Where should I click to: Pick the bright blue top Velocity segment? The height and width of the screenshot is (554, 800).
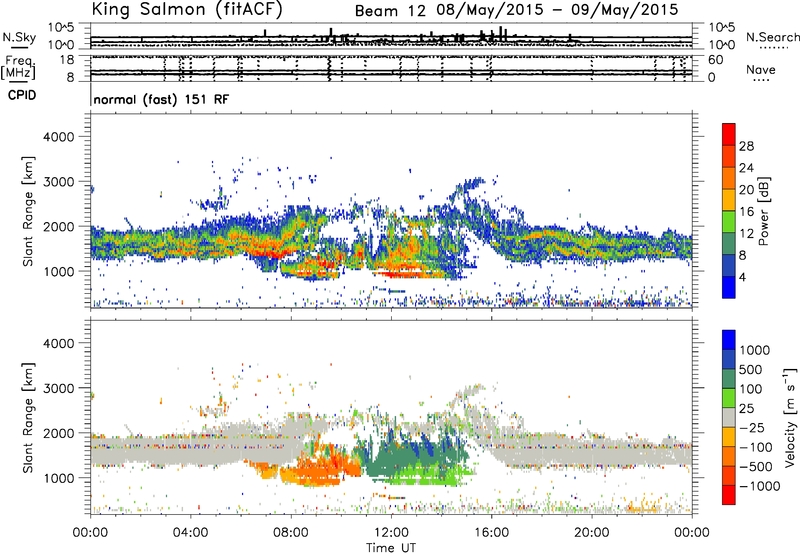pos(729,340)
